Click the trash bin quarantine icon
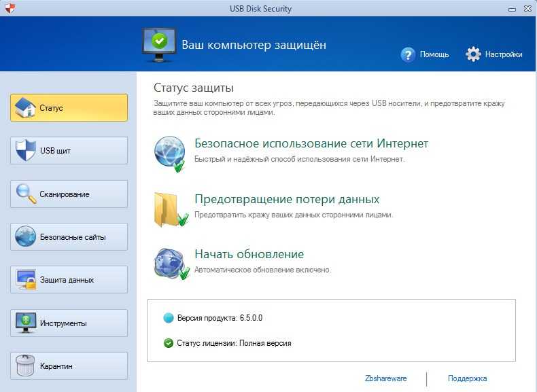The height and width of the screenshot is (392, 537). pyautogui.click(x=25, y=366)
